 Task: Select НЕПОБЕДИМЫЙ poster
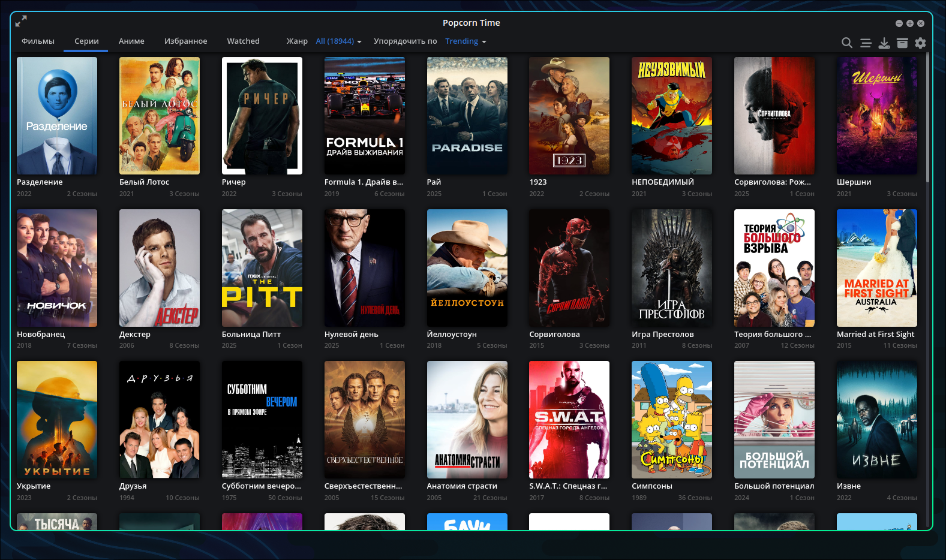click(672, 116)
